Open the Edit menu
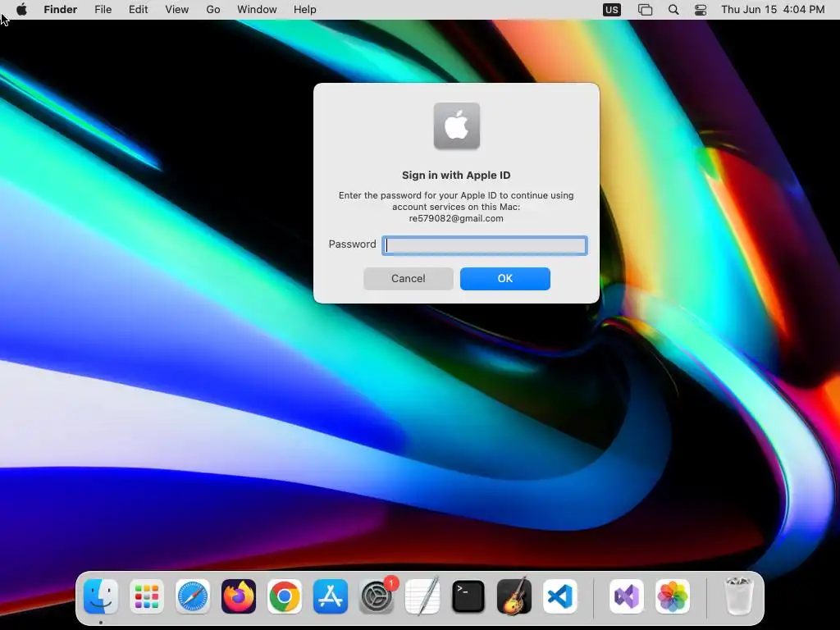The width and height of the screenshot is (840, 630). point(138,10)
